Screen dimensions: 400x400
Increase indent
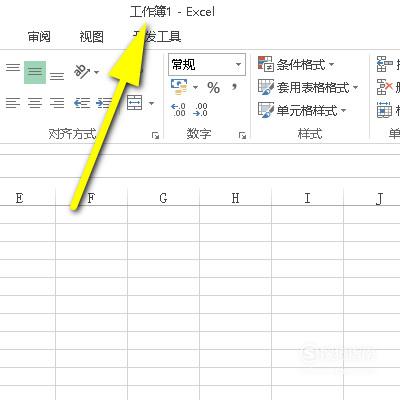tap(104, 103)
